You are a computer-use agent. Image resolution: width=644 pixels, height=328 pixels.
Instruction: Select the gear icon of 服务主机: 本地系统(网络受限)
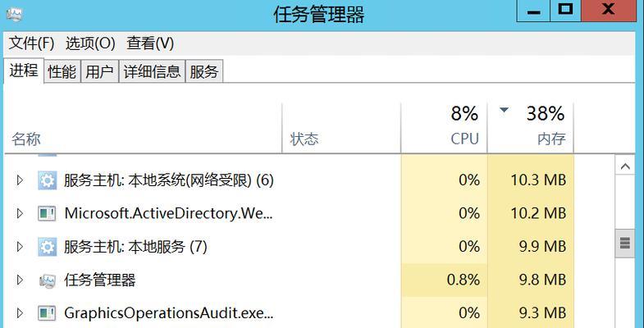[x=47, y=180]
